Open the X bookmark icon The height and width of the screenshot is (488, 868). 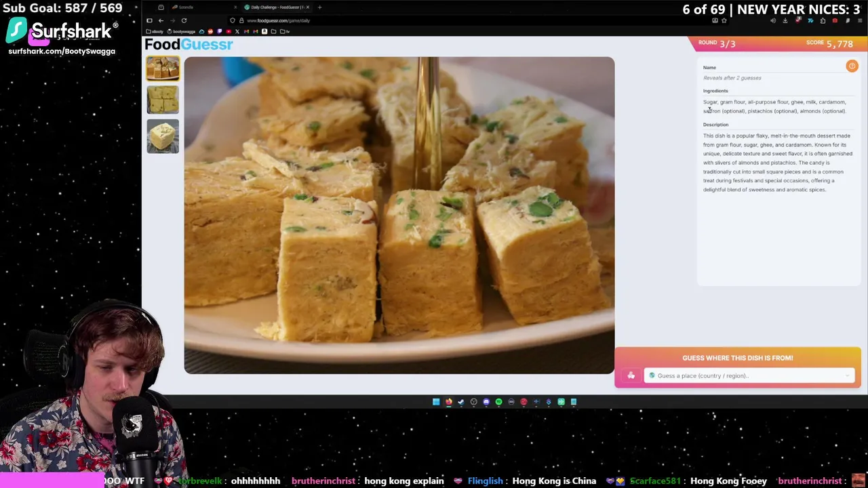(x=237, y=31)
